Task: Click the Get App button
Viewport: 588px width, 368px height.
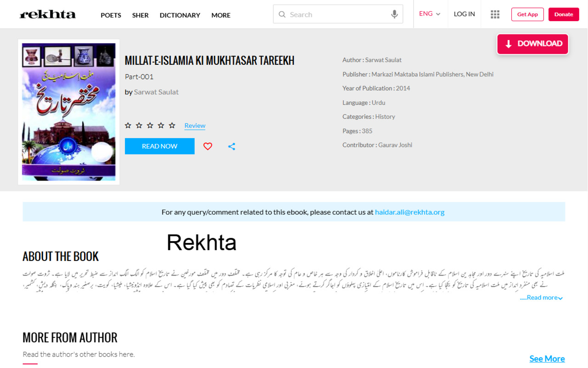Action: [x=527, y=14]
